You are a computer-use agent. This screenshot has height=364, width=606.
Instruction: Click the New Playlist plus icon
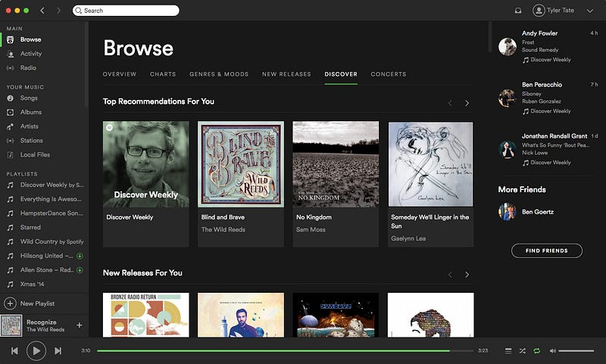point(11,303)
